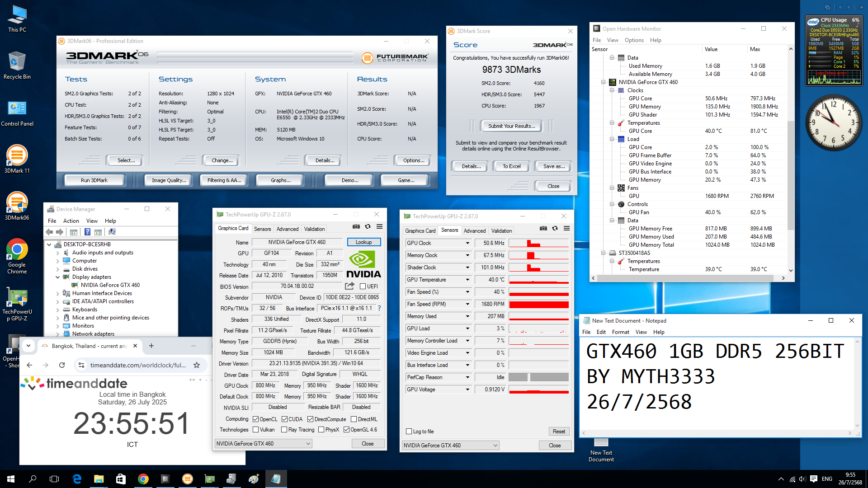Click screenshot camera icon in GPU-Z Sensors window
Screen dimensions: 868x488
pyautogui.click(x=543, y=229)
